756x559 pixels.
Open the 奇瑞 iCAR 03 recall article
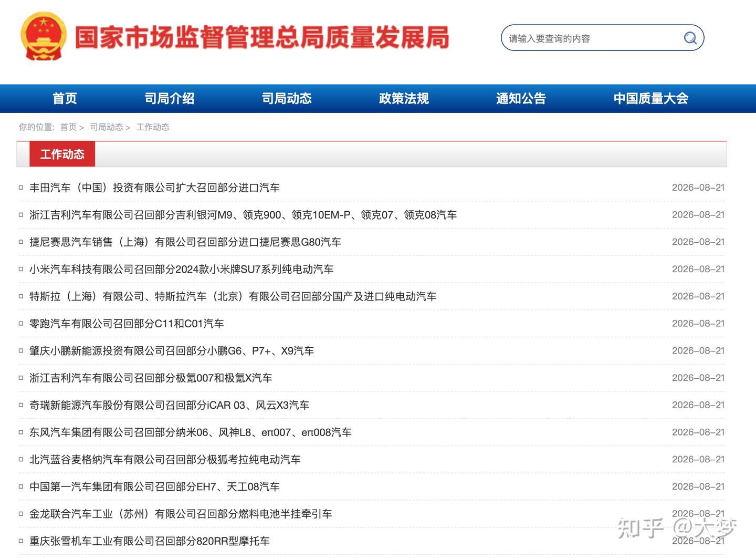[169, 406]
